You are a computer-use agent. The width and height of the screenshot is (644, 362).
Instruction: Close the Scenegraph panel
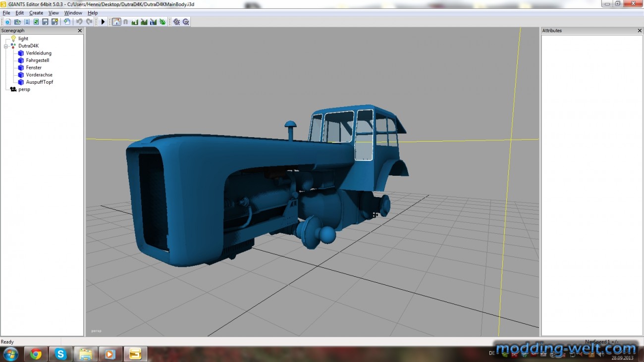click(80, 31)
